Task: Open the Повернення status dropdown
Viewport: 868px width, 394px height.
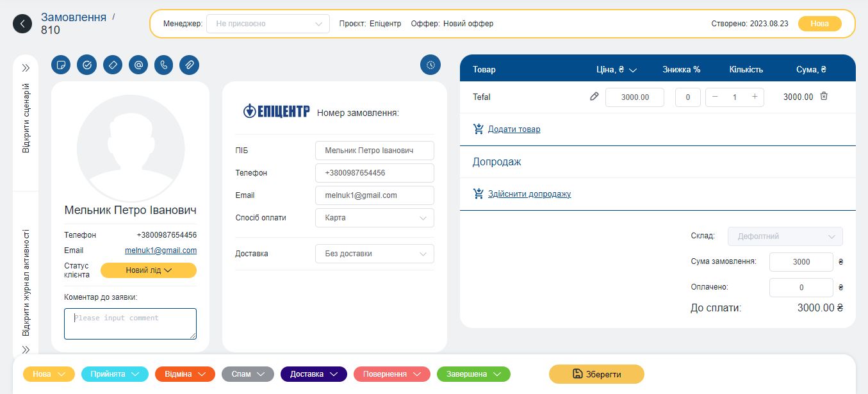Action: (391, 374)
